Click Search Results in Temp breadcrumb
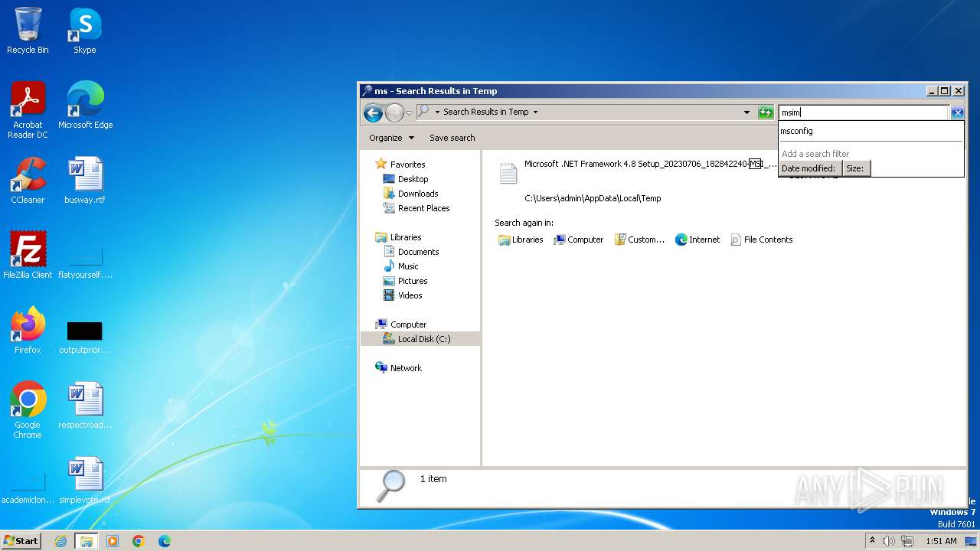 pos(486,112)
